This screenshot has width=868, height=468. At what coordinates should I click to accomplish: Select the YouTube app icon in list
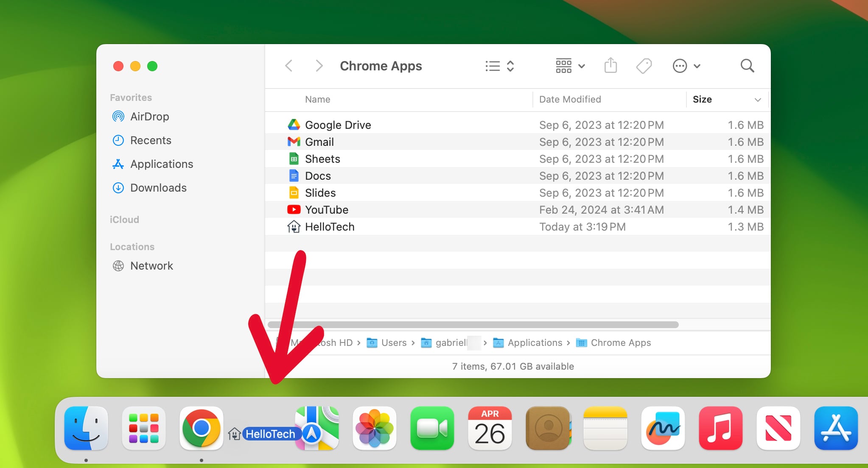coord(294,210)
